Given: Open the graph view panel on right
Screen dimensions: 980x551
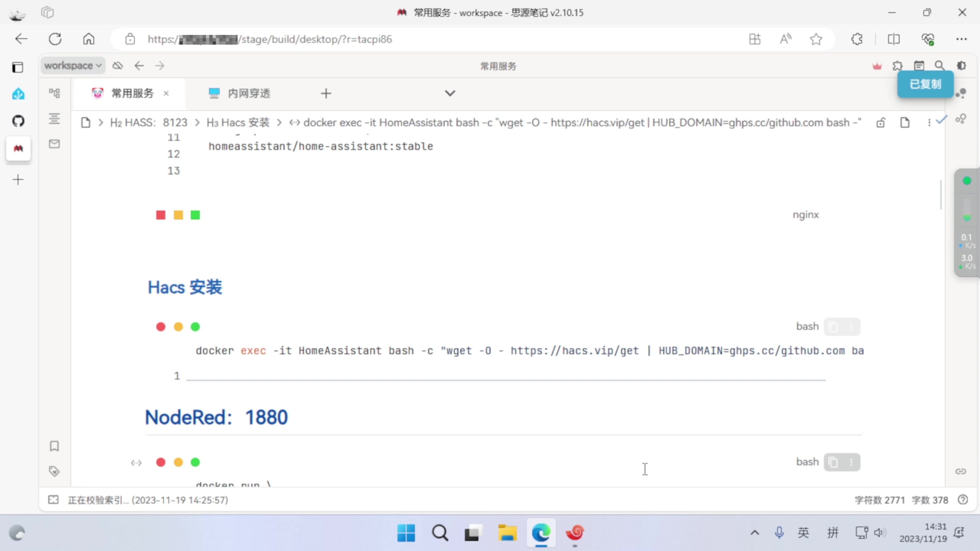Looking at the screenshot, I should (x=961, y=94).
